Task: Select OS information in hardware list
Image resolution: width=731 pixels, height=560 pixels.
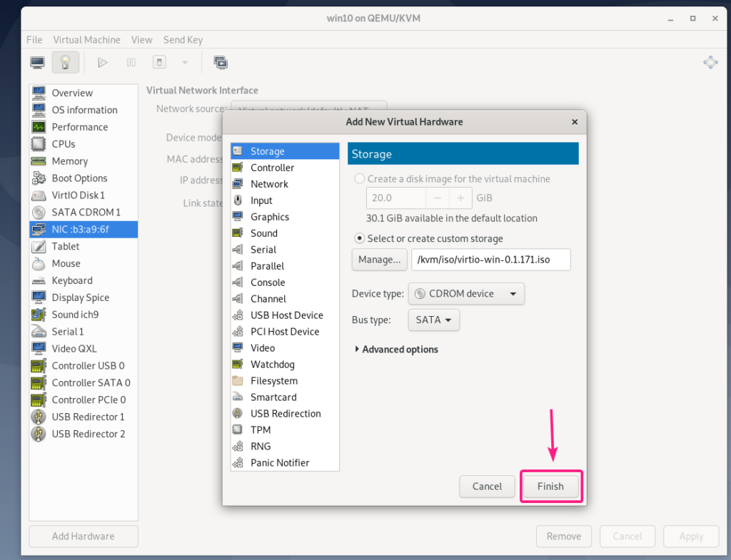Action: click(x=84, y=110)
